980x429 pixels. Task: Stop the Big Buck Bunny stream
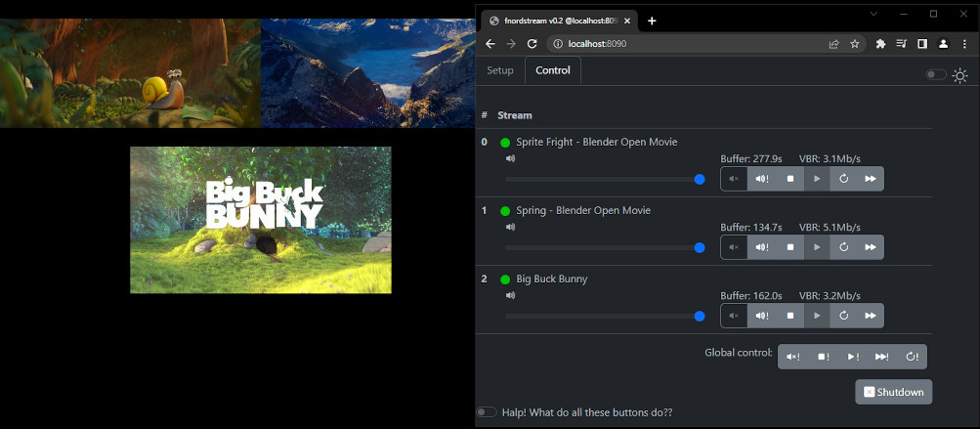point(790,316)
